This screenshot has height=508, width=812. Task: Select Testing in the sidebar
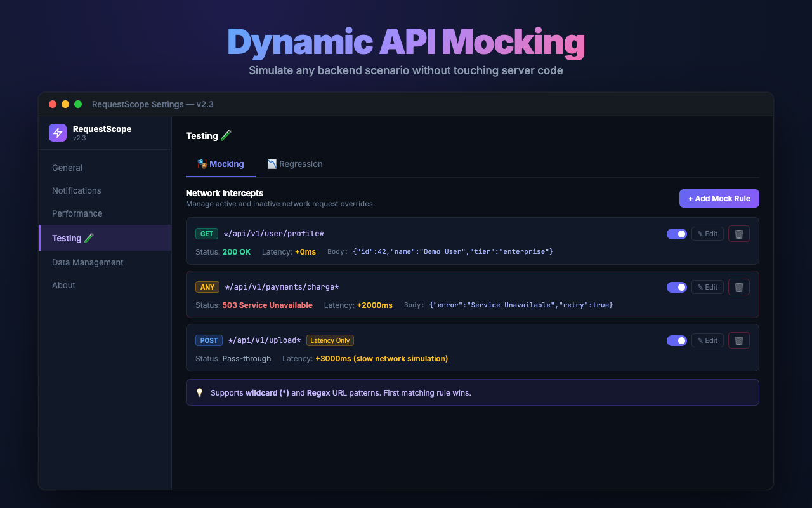(x=105, y=238)
